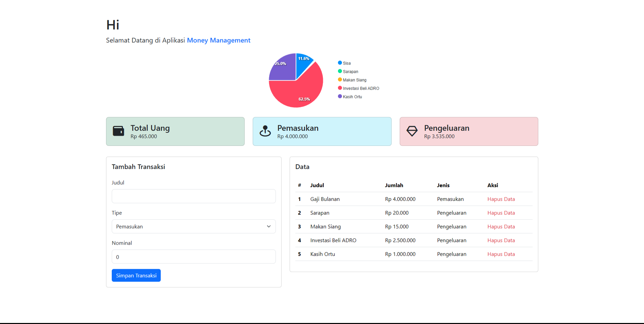Click inside the Judul input field
The image size is (644, 324).
tap(194, 196)
